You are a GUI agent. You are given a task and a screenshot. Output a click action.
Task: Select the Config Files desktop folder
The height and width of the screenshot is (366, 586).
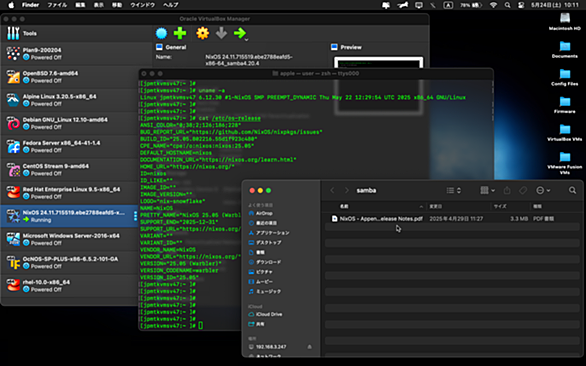[x=565, y=77]
